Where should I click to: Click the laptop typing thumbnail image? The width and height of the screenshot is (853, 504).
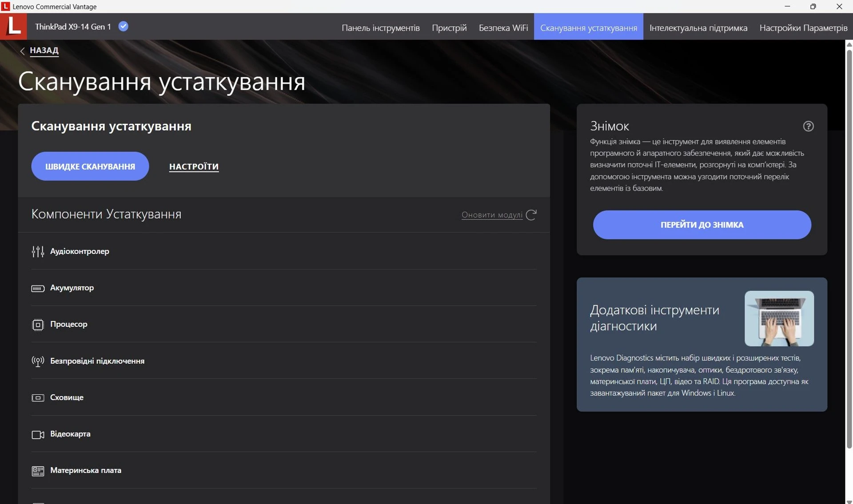(779, 318)
